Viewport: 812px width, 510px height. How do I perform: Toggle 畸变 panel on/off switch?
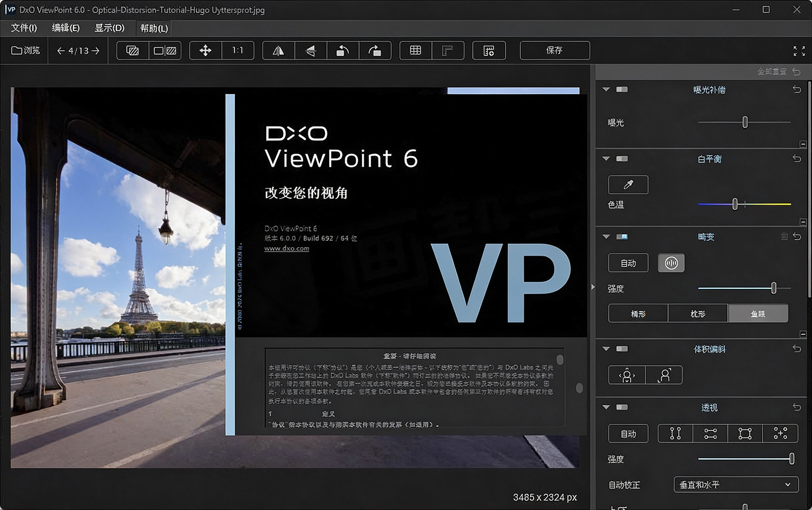[x=622, y=236]
